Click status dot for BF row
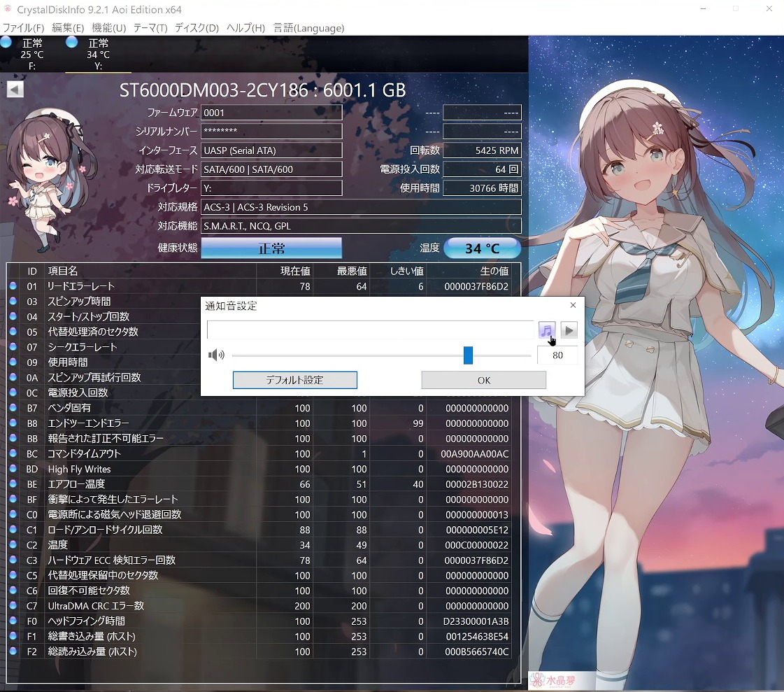Image resolution: width=784 pixels, height=692 pixels. click(x=13, y=499)
